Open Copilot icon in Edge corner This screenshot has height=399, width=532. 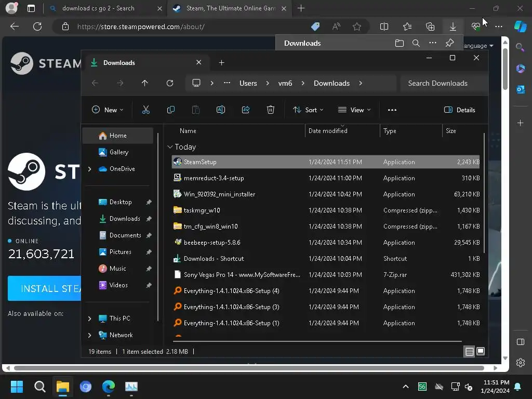click(521, 26)
